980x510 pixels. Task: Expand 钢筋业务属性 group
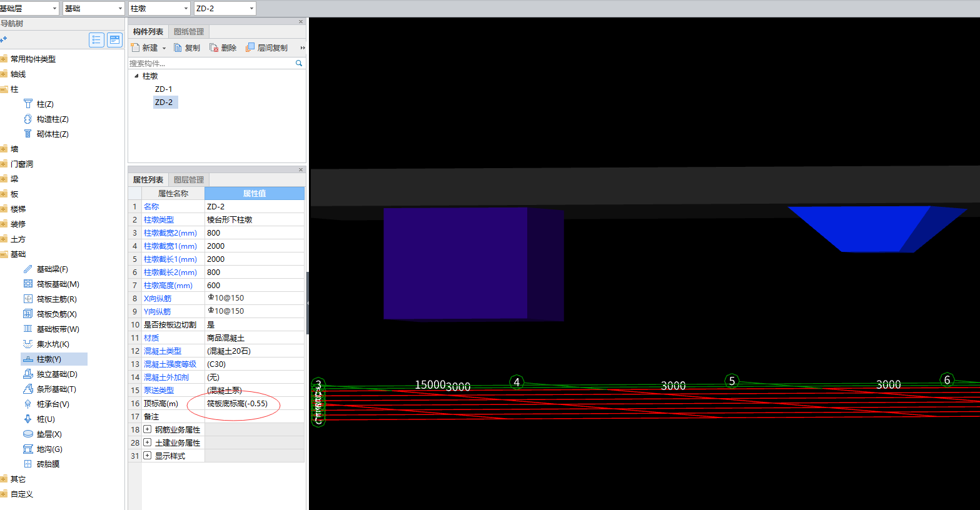[148, 429]
